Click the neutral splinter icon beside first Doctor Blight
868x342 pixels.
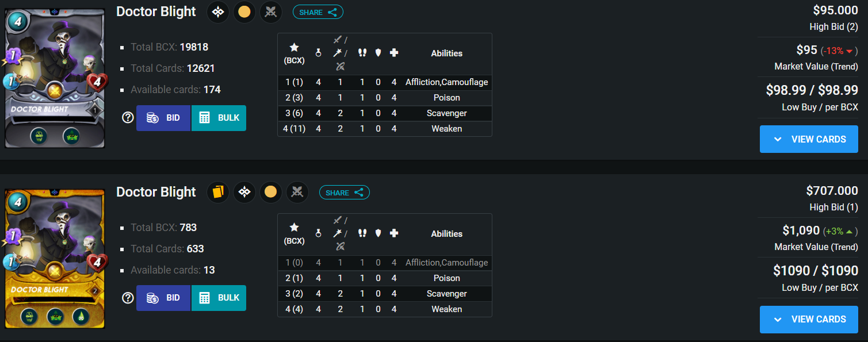pyautogui.click(x=217, y=11)
